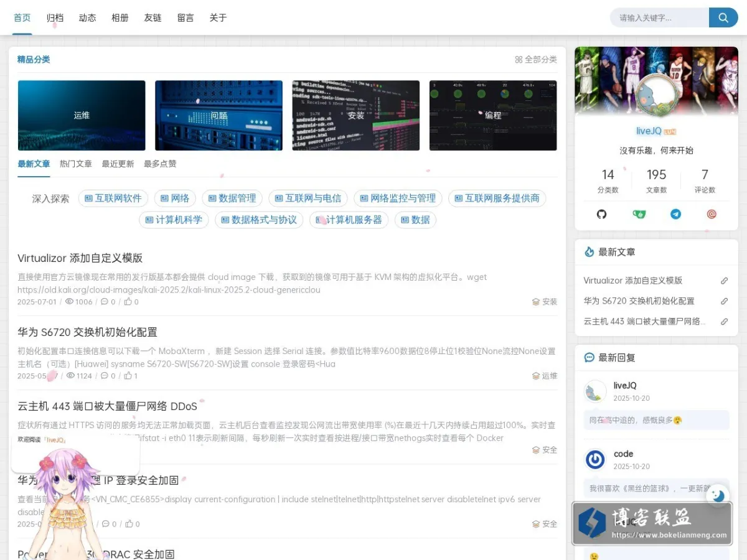Click the green WeChat-style social icon
The height and width of the screenshot is (560, 747).
pyautogui.click(x=639, y=214)
